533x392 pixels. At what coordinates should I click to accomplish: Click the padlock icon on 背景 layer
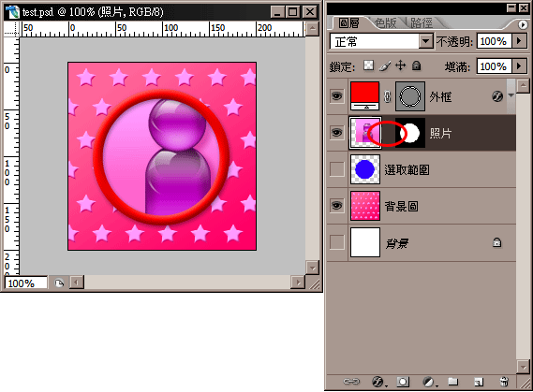click(x=496, y=242)
